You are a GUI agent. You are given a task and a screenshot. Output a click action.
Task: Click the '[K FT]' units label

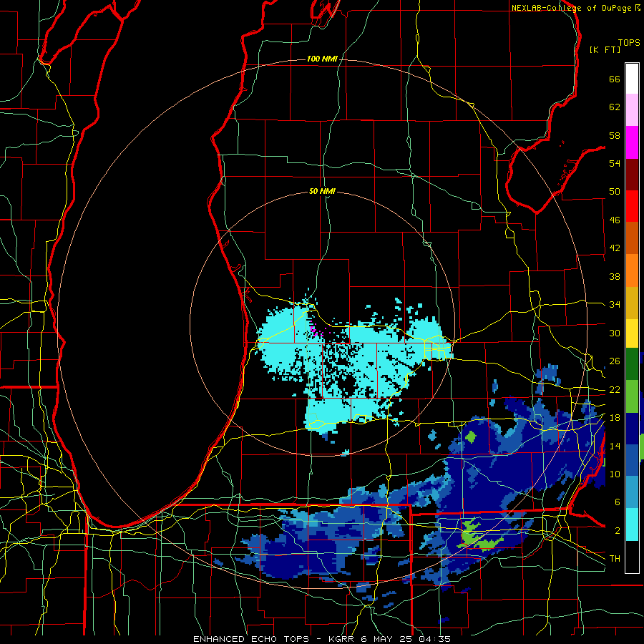pyautogui.click(x=605, y=49)
